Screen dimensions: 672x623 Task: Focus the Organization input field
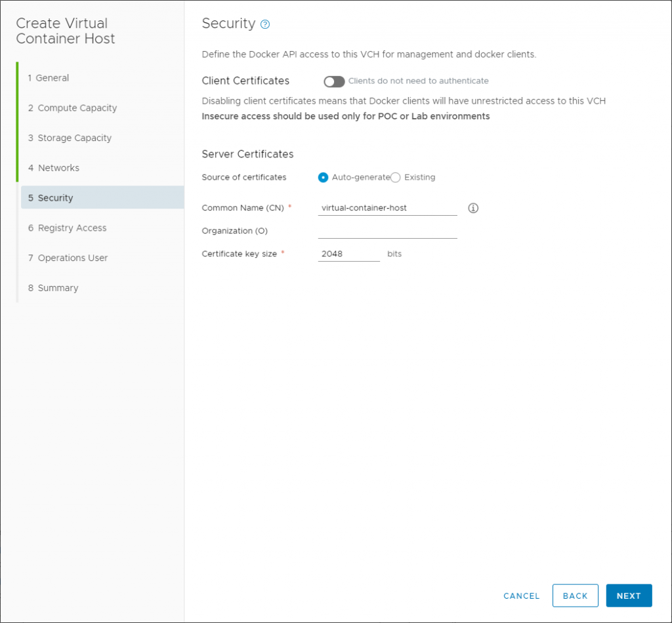[387, 231]
